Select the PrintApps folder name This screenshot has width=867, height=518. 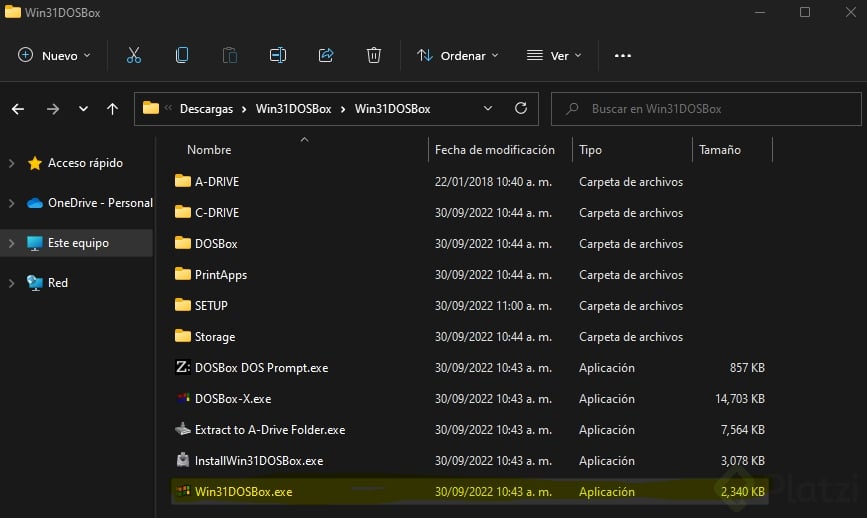(221, 275)
